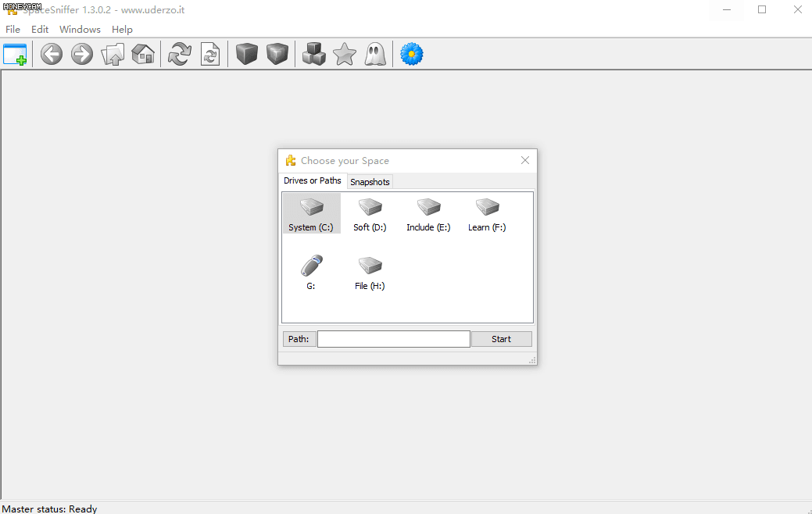Select the Soft (D:) drive

[370, 214]
